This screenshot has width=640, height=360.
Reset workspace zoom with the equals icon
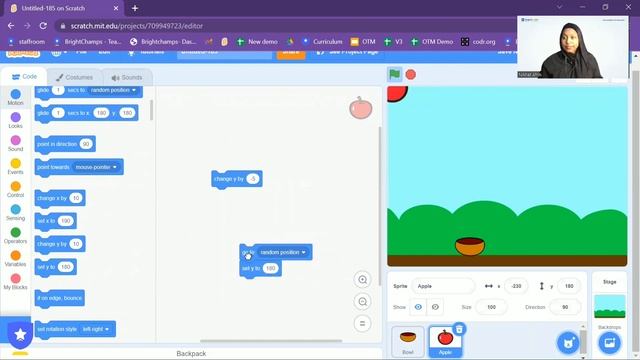[x=362, y=324]
